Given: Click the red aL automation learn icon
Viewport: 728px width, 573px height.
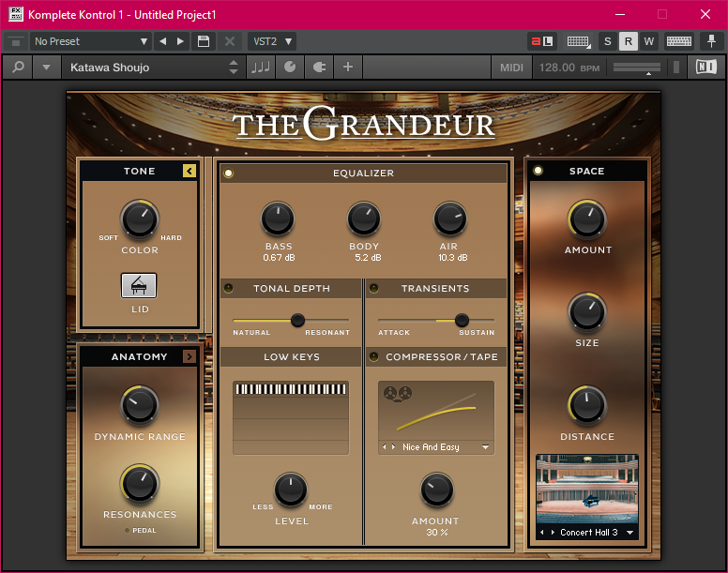Looking at the screenshot, I should coord(542,41).
